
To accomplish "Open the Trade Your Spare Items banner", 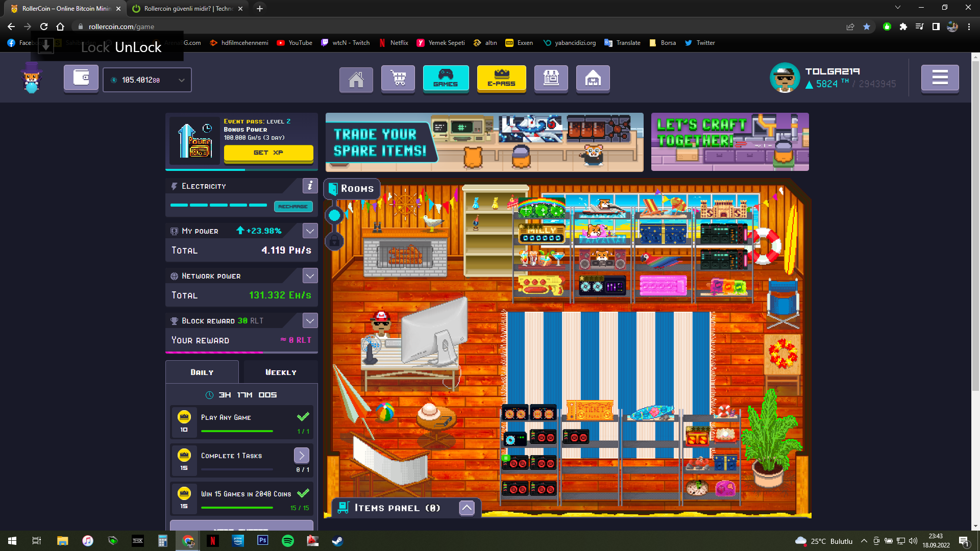I will coord(484,142).
